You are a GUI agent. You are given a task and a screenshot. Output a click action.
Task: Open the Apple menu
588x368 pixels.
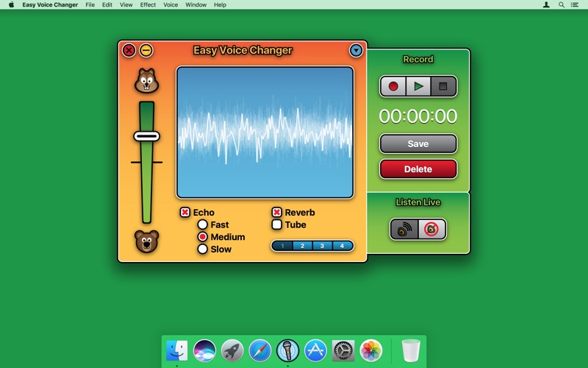pyautogui.click(x=11, y=4)
